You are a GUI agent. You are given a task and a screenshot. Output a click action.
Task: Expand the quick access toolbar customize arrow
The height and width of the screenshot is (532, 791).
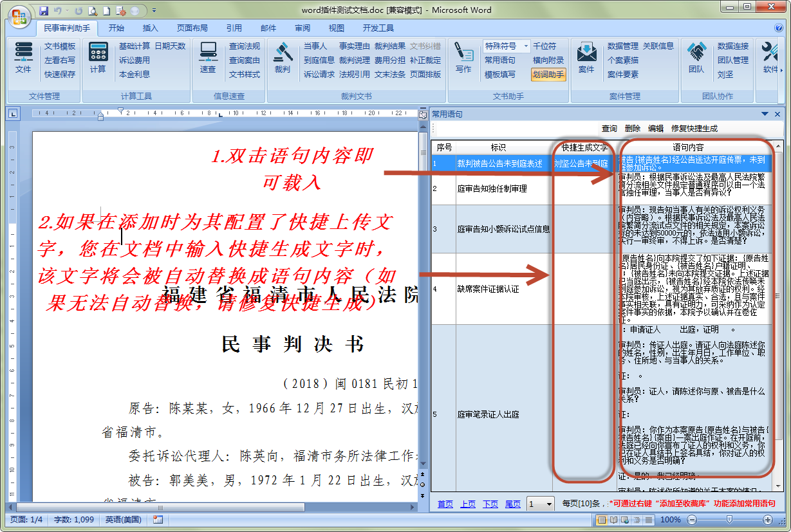(x=153, y=11)
